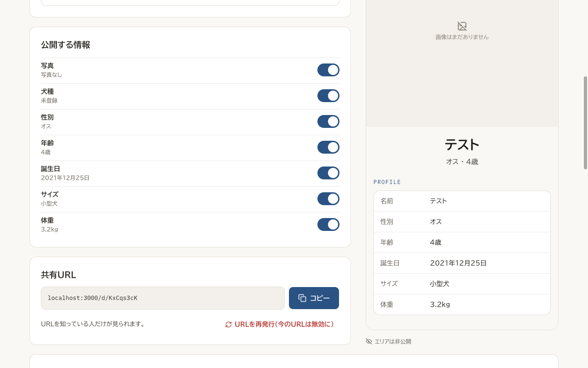This screenshot has width=588, height=368.
Task: Click the 2021年12月25日 value in the profile table
Action: click(458, 263)
